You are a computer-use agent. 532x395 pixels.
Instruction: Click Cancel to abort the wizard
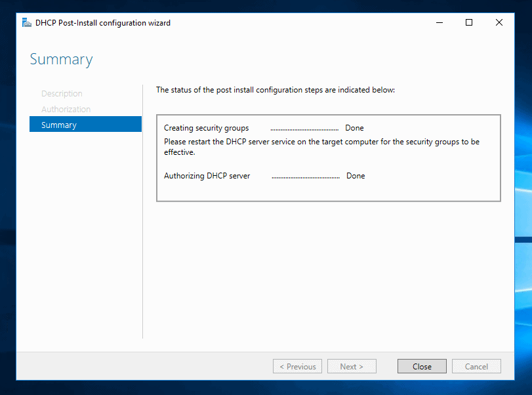(x=476, y=366)
